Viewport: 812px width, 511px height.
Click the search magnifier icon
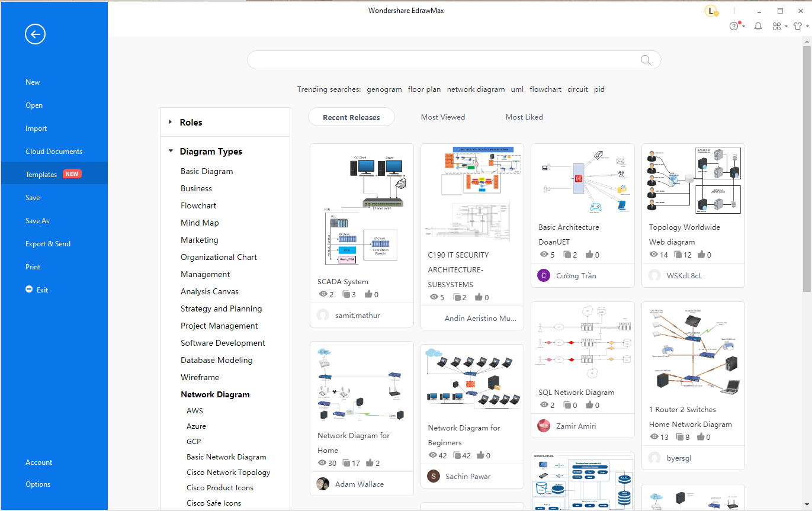click(646, 60)
